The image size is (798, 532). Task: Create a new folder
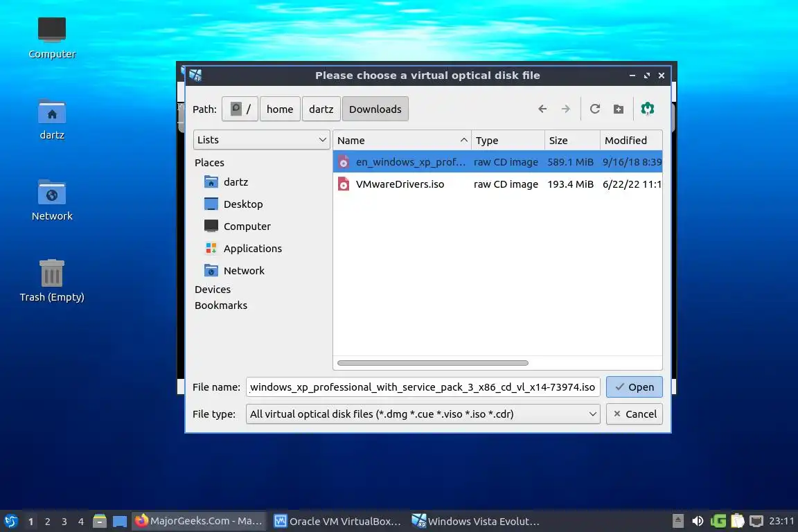coord(619,109)
